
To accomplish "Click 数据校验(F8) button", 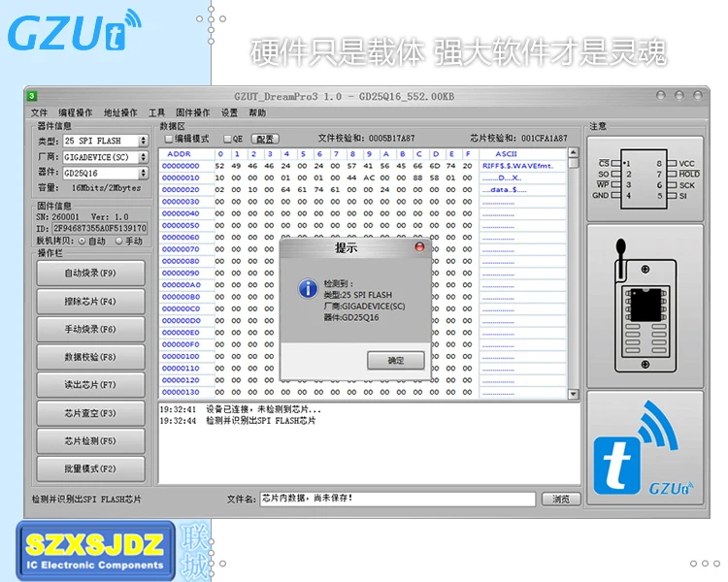I will click(x=90, y=357).
